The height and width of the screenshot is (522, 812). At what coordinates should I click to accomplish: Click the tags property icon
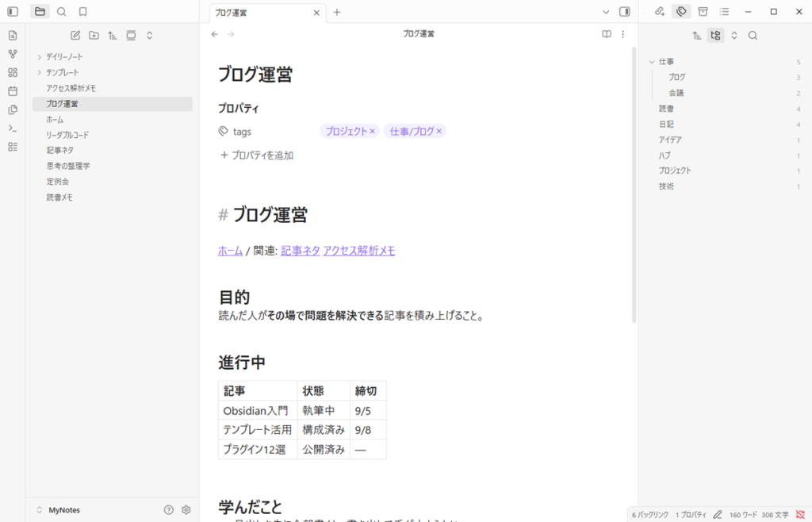(x=223, y=132)
